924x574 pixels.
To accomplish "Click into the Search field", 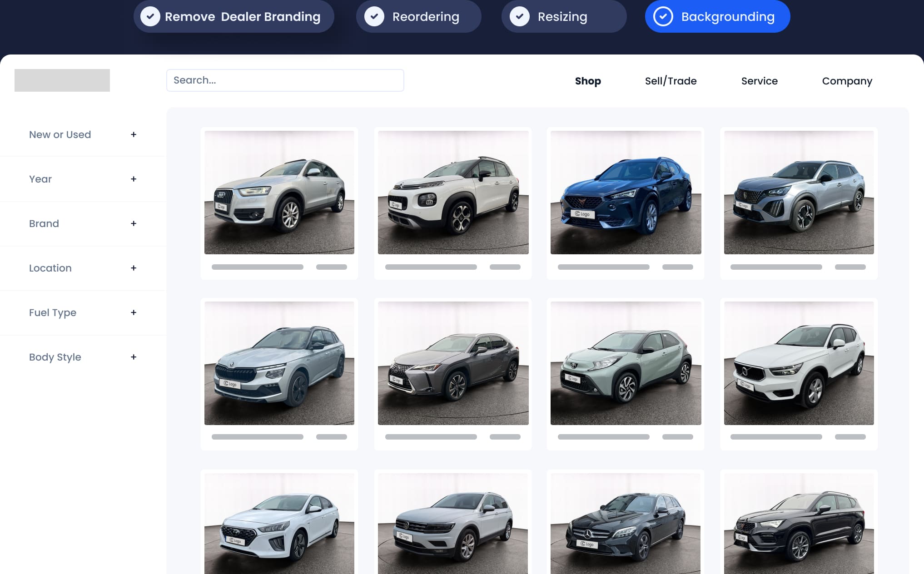I will click(285, 80).
